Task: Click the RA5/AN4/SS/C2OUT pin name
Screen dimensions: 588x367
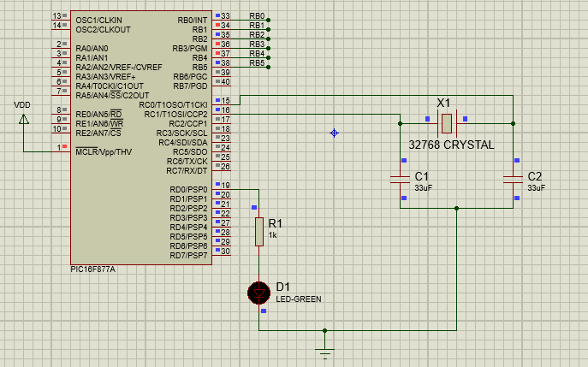Action: coord(112,95)
